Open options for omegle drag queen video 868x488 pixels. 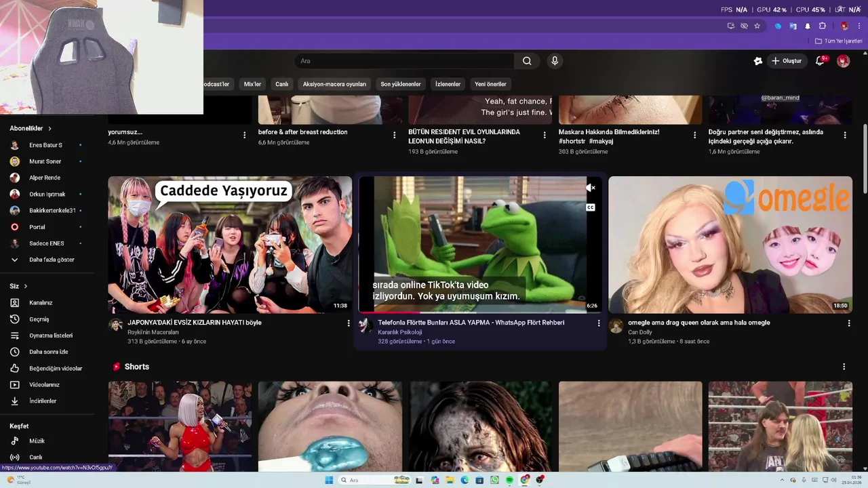click(849, 323)
